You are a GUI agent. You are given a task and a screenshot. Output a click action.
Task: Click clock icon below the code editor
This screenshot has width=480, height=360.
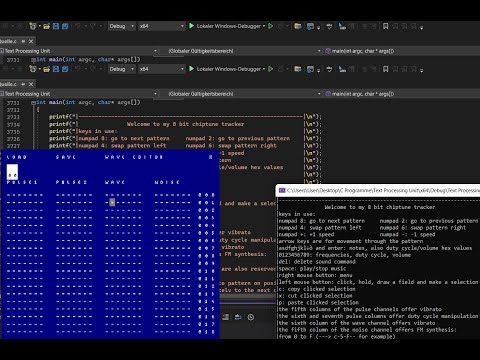click(x=251, y=317)
